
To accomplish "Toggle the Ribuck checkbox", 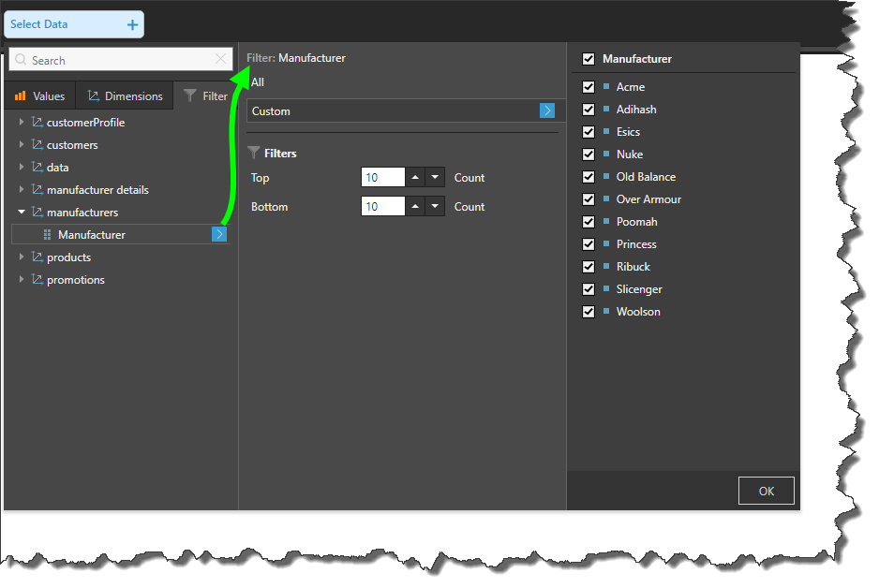I will click(x=588, y=267).
